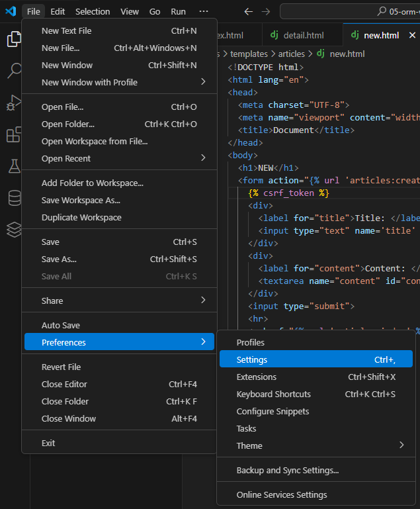420x509 pixels.
Task: Open Online Services Settings
Action: point(316,494)
